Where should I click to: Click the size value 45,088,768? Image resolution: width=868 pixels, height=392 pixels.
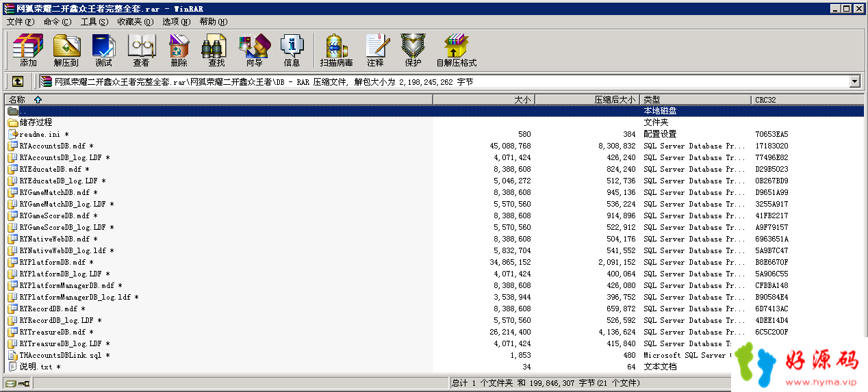pyautogui.click(x=510, y=146)
